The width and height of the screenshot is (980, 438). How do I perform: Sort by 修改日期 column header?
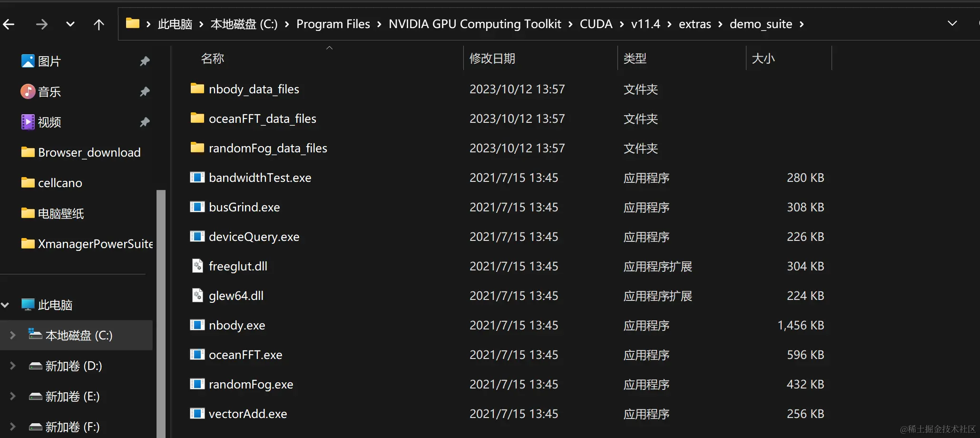point(492,59)
